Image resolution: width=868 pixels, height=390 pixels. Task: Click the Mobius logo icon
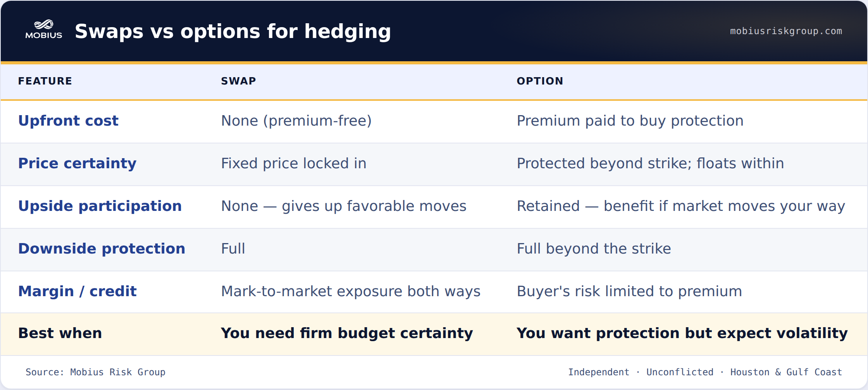(44, 29)
